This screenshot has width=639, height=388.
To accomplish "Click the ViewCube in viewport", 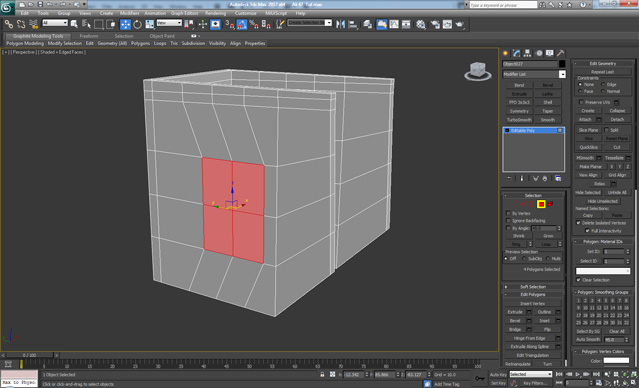I will pyautogui.click(x=478, y=71).
